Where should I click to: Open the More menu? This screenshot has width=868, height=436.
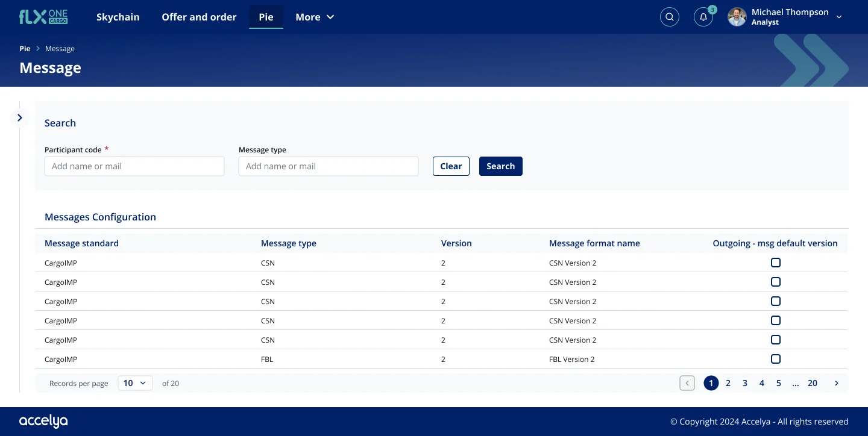[315, 17]
